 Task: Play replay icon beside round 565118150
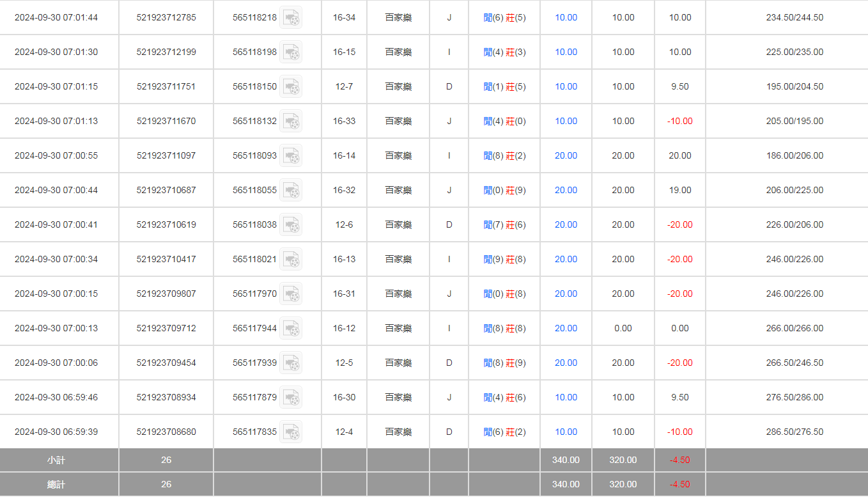(x=291, y=87)
